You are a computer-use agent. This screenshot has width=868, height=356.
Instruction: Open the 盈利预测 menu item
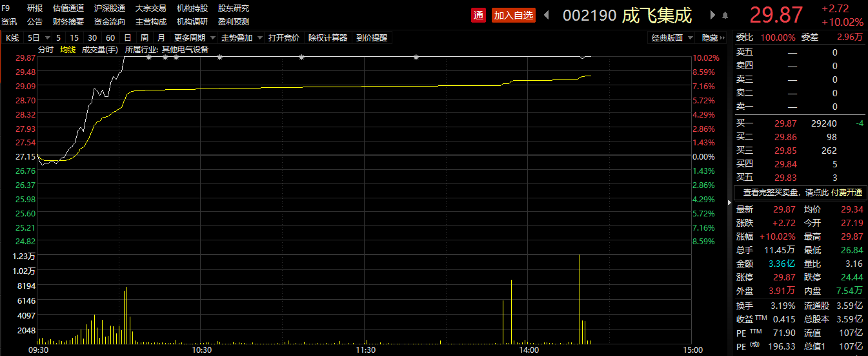(234, 21)
